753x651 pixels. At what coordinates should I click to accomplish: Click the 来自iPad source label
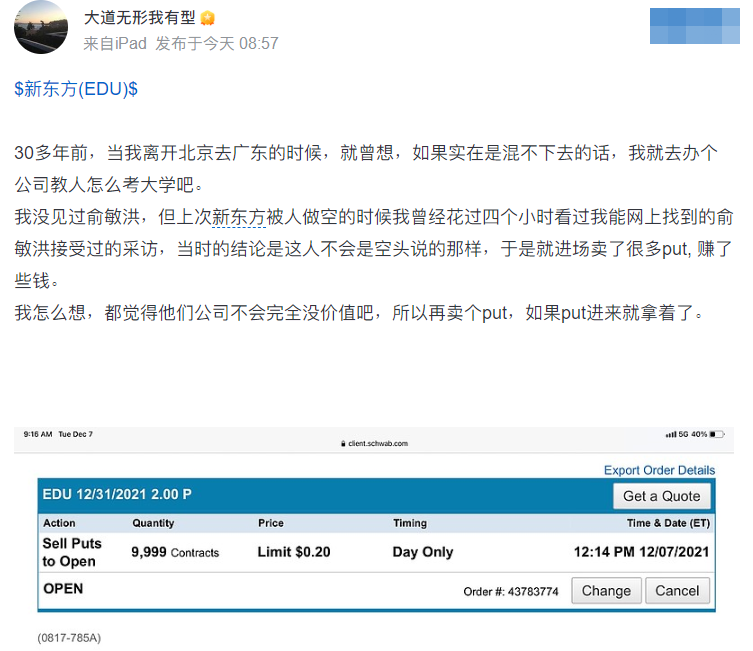(x=115, y=44)
